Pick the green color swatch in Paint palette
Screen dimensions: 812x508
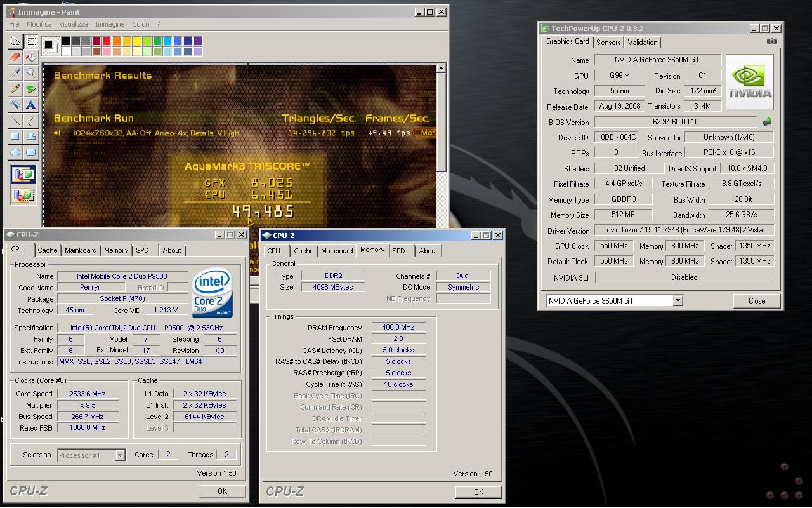pyautogui.click(x=157, y=41)
